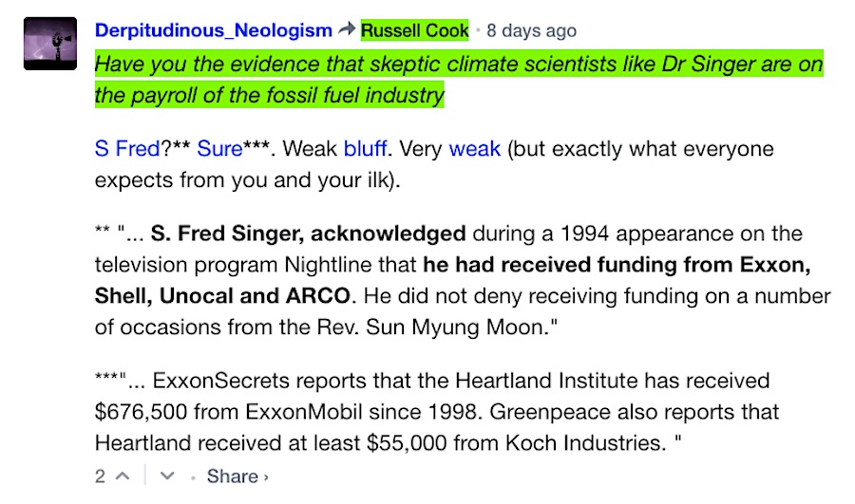855x504 pixels.
Task: Click the Share link below the comment
Action: (237, 476)
